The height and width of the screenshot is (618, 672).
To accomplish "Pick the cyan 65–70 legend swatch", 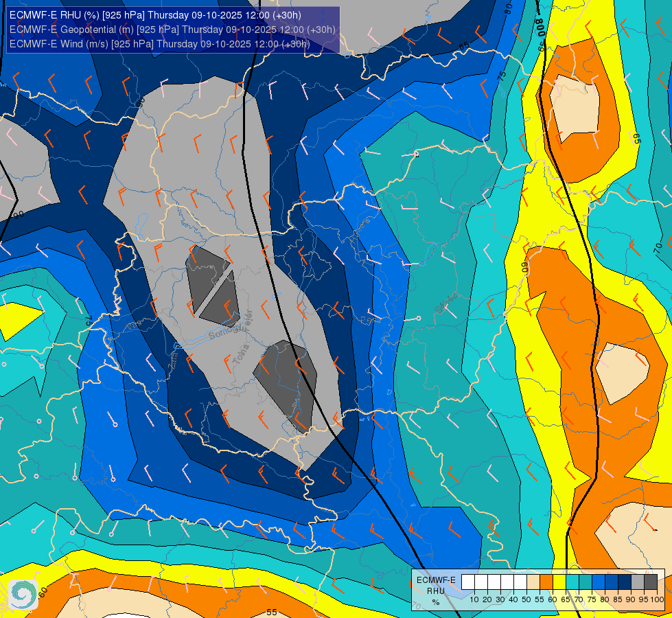I will tap(572, 582).
